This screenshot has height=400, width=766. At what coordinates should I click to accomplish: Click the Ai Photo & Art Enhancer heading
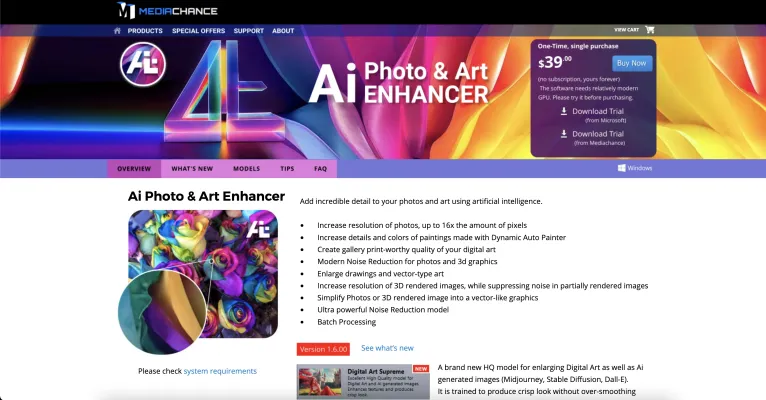click(206, 196)
